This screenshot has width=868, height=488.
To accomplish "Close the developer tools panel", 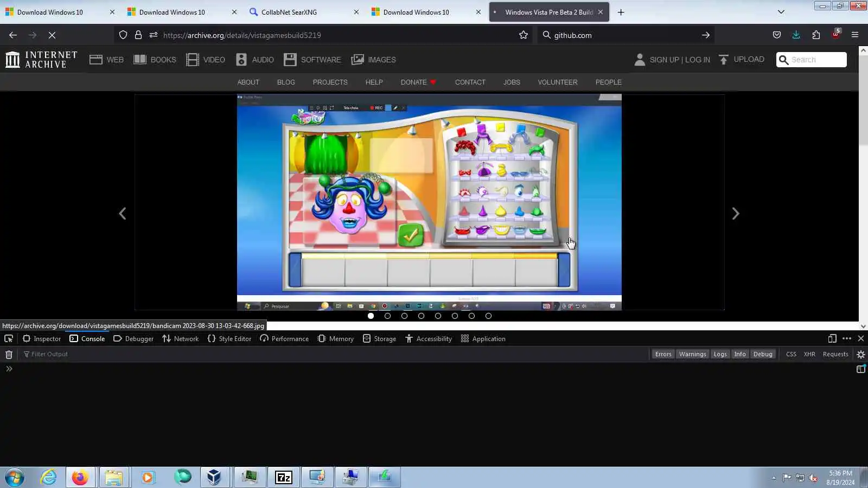I will point(861,339).
